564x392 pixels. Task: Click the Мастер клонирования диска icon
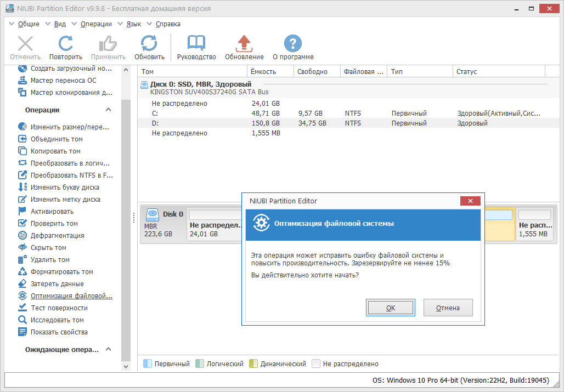point(22,92)
